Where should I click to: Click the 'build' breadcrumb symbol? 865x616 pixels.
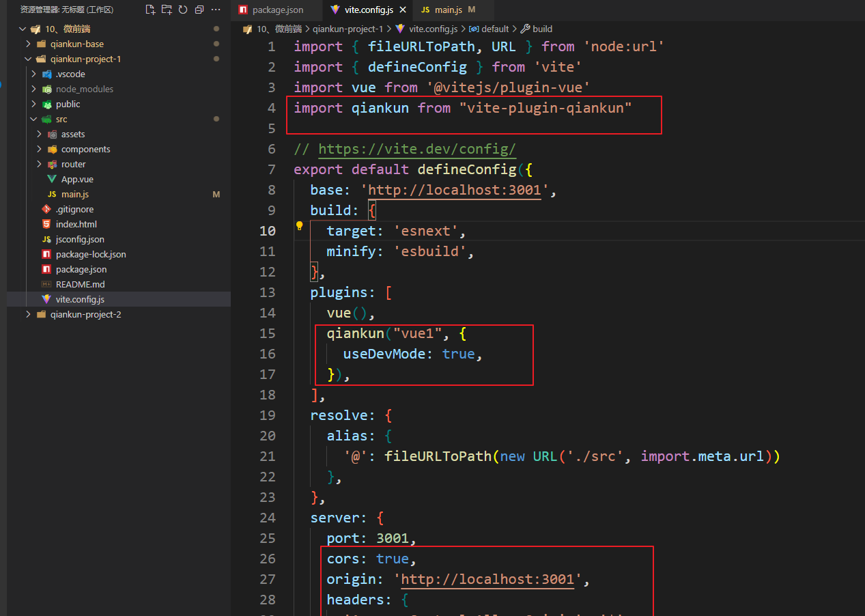(x=542, y=29)
